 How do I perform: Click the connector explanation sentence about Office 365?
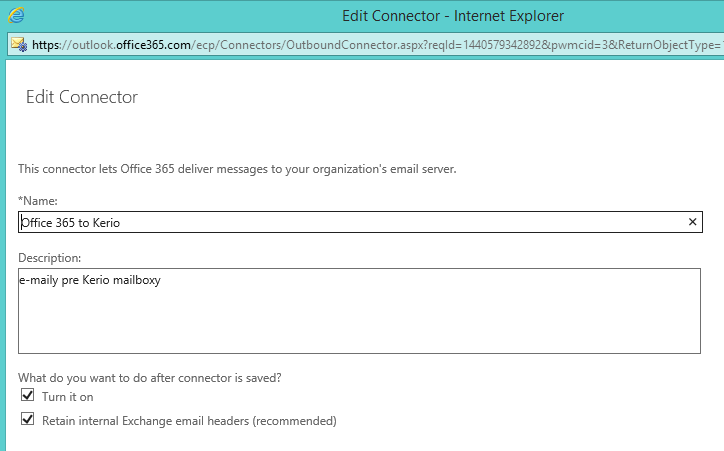(237, 169)
